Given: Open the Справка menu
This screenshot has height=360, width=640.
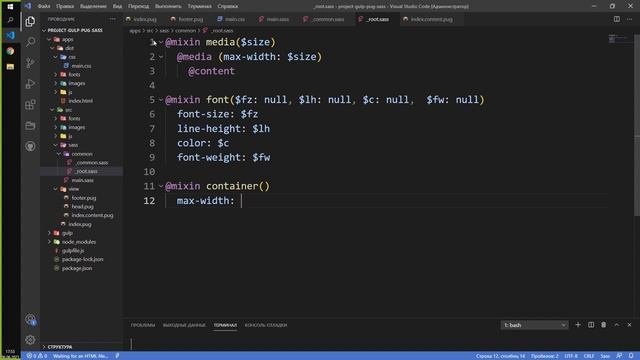Looking at the screenshot, I should tap(227, 6).
